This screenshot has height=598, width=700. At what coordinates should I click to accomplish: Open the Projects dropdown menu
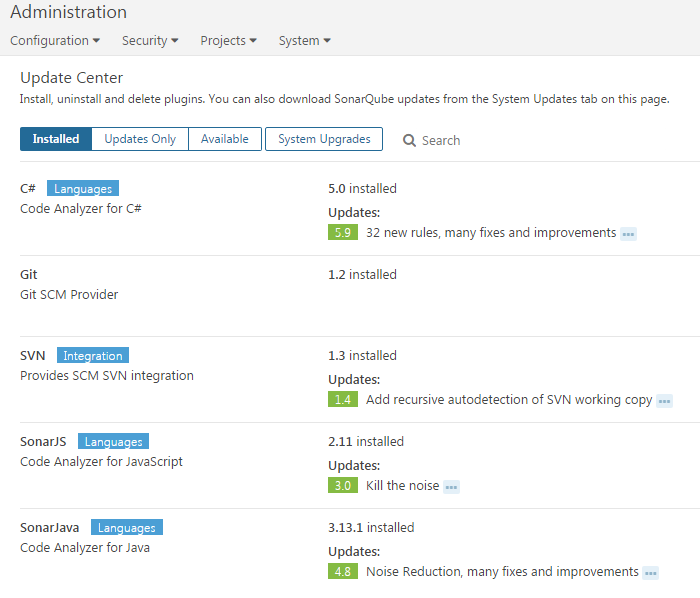[x=228, y=41]
